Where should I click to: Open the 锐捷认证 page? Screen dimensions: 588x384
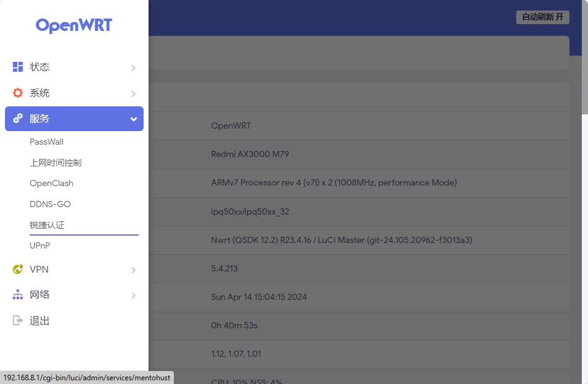click(x=47, y=225)
